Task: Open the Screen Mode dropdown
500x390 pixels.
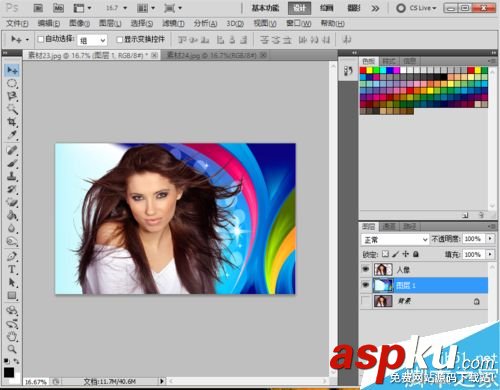Action: [173, 8]
